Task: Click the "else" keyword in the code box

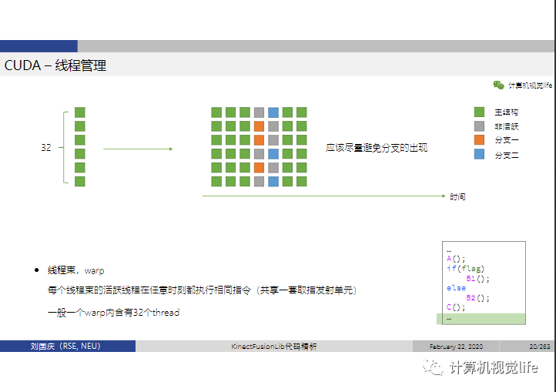Action: point(456,288)
